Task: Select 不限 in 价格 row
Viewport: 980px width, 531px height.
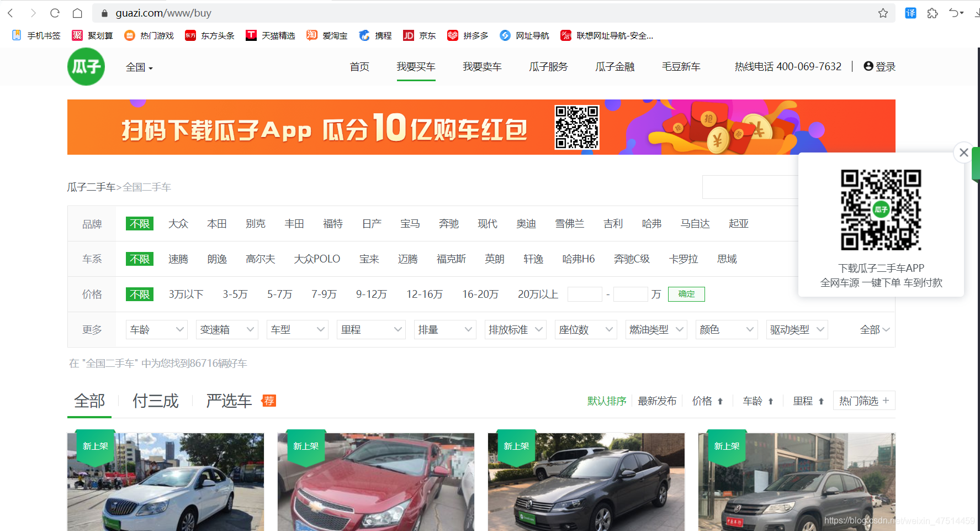Action: coord(140,295)
